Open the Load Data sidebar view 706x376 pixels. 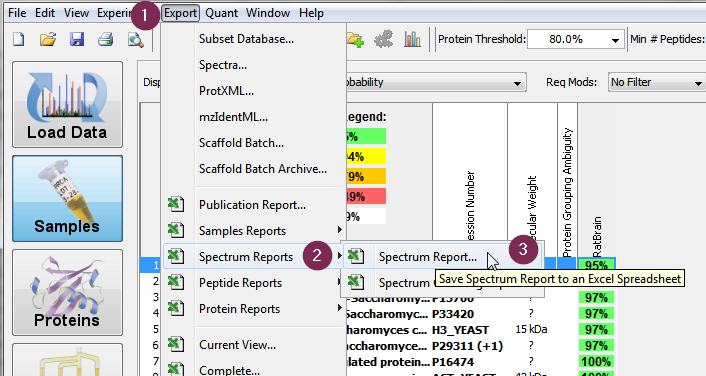[x=67, y=104]
